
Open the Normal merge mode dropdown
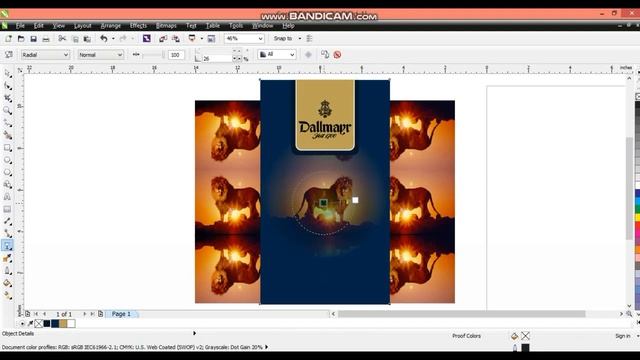(100, 54)
